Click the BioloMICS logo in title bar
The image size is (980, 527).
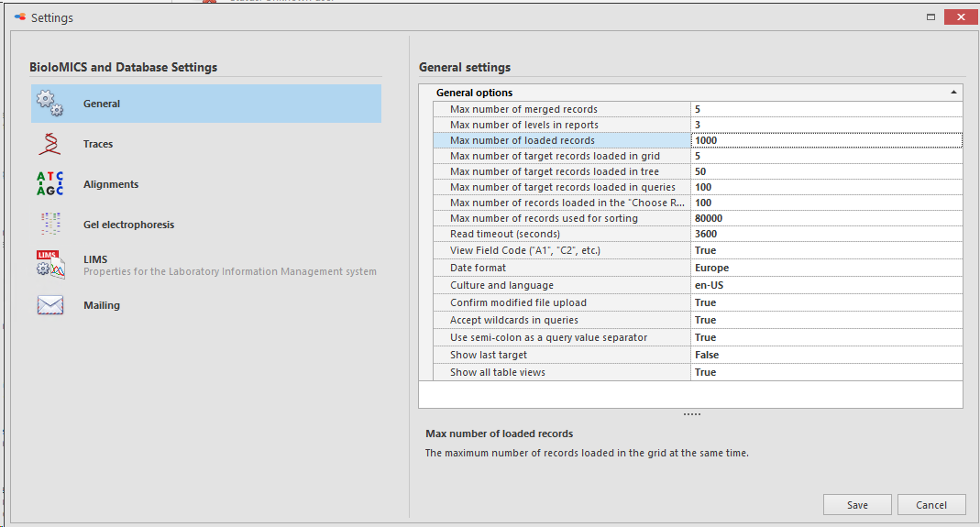pyautogui.click(x=20, y=17)
